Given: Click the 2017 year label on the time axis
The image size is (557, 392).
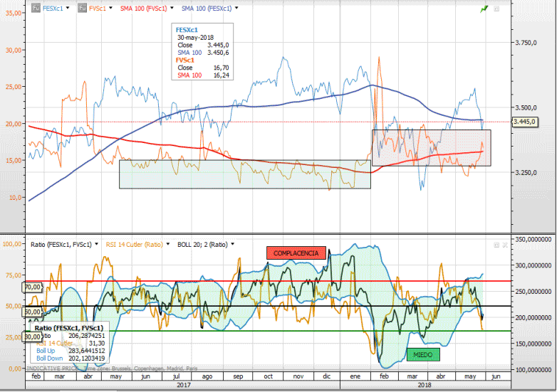Looking at the screenshot, I should point(183,385).
